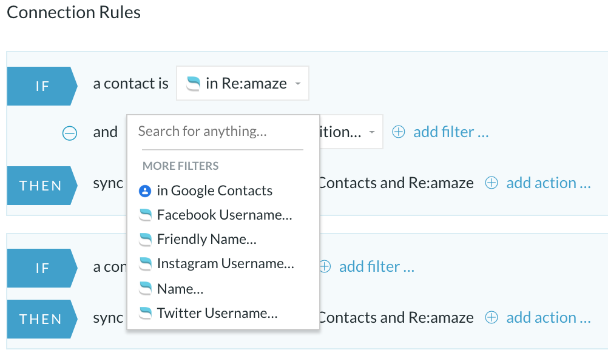The width and height of the screenshot is (608, 364).
Task: Select the in Google Contacts filter
Action: tap(214, 190)
